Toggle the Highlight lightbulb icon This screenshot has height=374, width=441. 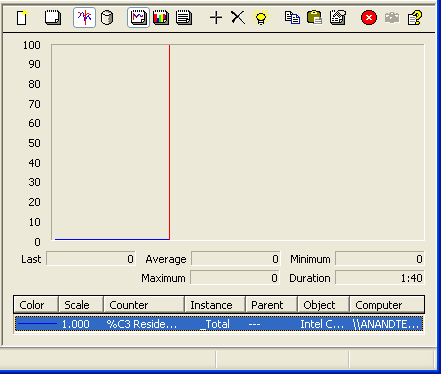click(261, 17)
